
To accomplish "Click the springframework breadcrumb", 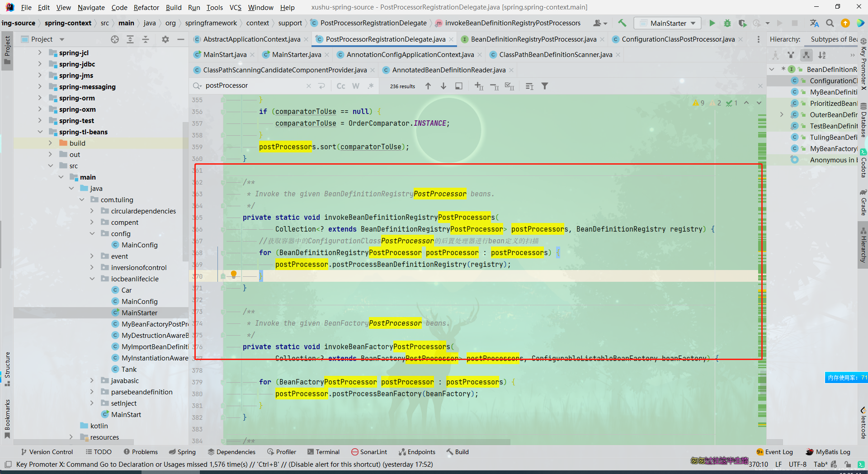I will (x=211, y=23).
